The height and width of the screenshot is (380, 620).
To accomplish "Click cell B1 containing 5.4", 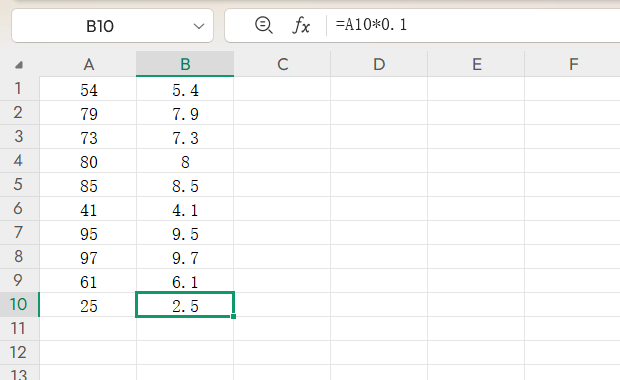I will point(185,89).
